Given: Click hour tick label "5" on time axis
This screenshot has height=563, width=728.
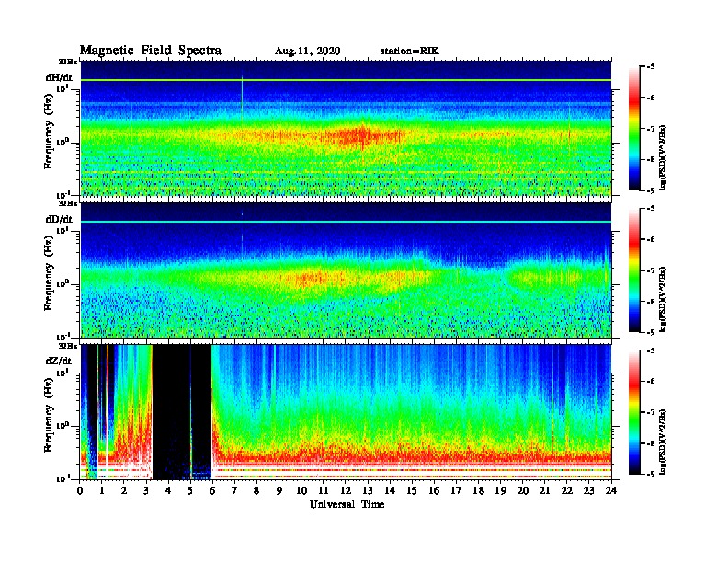Looking at the screenshot, I should tap(190, 491).
